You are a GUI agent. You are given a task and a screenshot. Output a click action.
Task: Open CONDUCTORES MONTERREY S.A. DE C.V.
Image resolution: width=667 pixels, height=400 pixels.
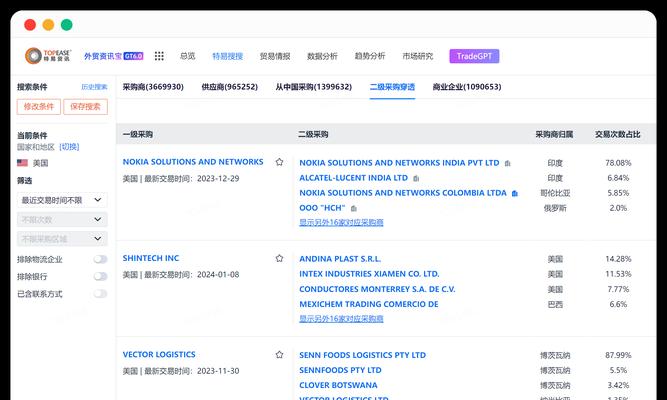[x=377, y=289]
